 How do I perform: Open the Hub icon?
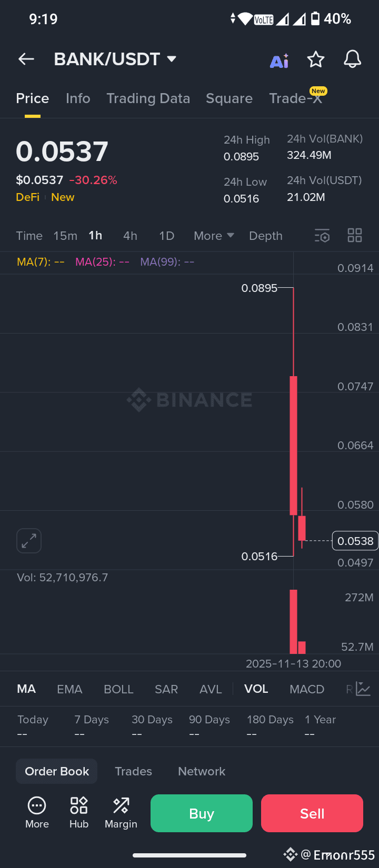pyautogui.click(x=79, y=813)
